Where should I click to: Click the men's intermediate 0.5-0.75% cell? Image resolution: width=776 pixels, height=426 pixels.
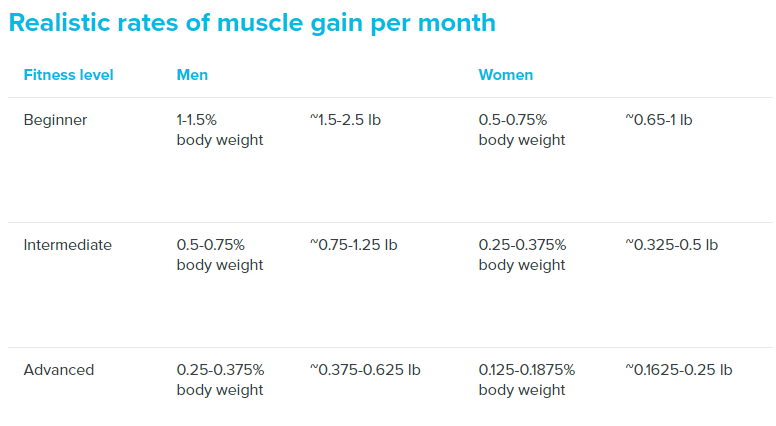(x=220, y=255)
